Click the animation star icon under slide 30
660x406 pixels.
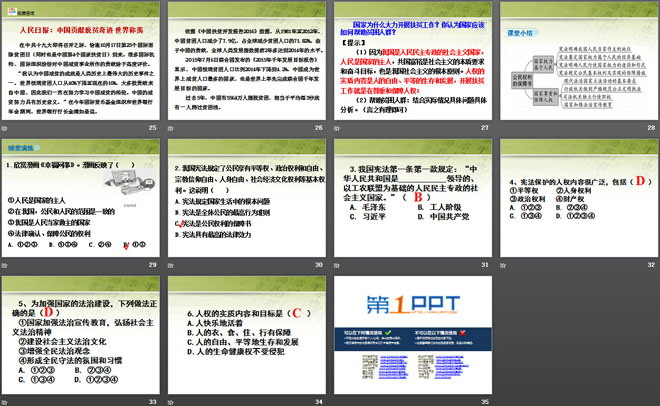pos(170,265)
